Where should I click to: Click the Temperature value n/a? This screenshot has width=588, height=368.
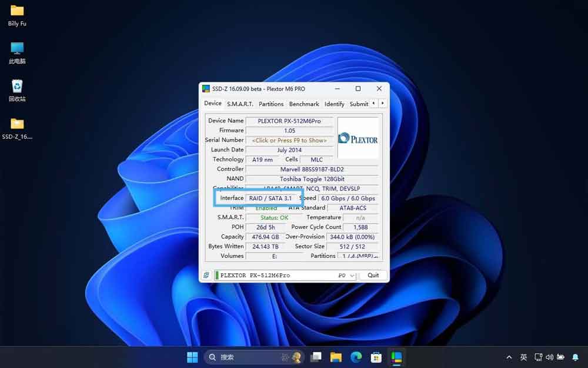tap(360, 218)
